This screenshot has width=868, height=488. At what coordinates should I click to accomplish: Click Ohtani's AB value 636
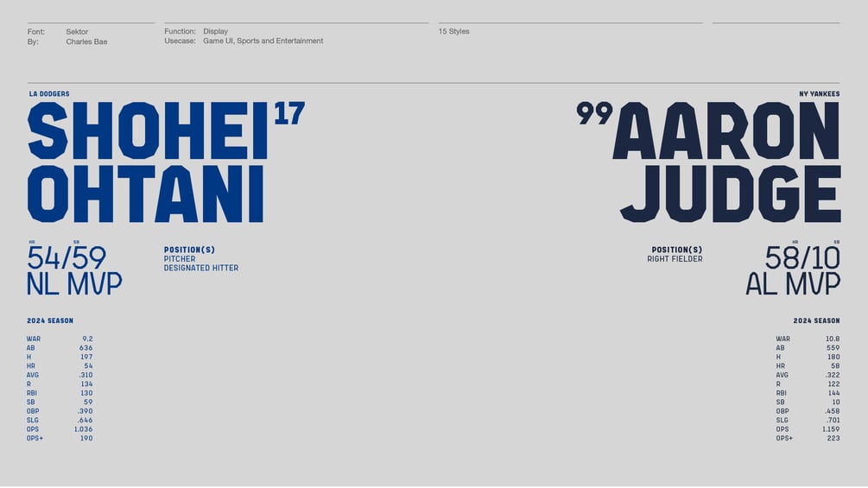[86, 348]
